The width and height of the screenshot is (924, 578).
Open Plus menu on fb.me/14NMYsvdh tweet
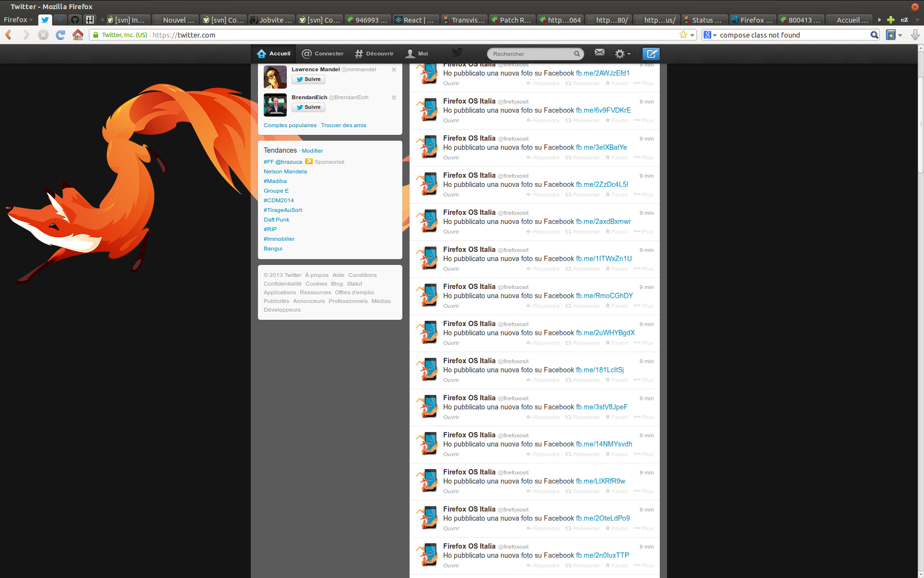tap(643, 454)
